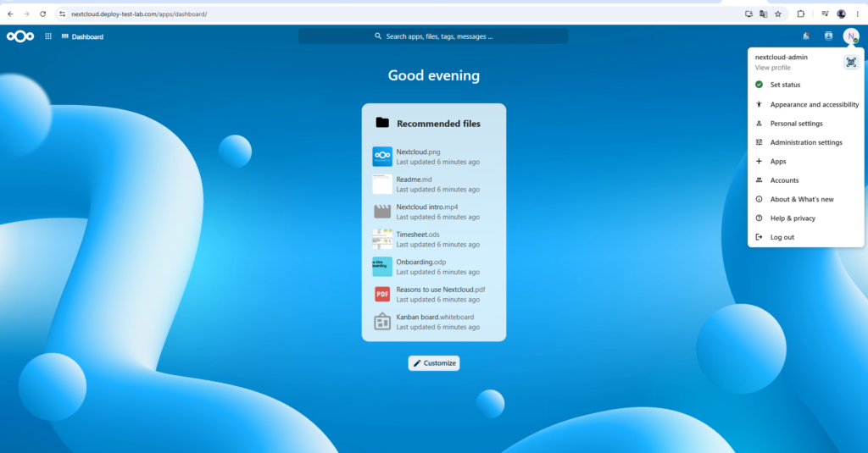Image resolution: width=868 pixels, height=453 pixels.
Task: Open Readme.md thumbnail
Action: click(382, 185)
